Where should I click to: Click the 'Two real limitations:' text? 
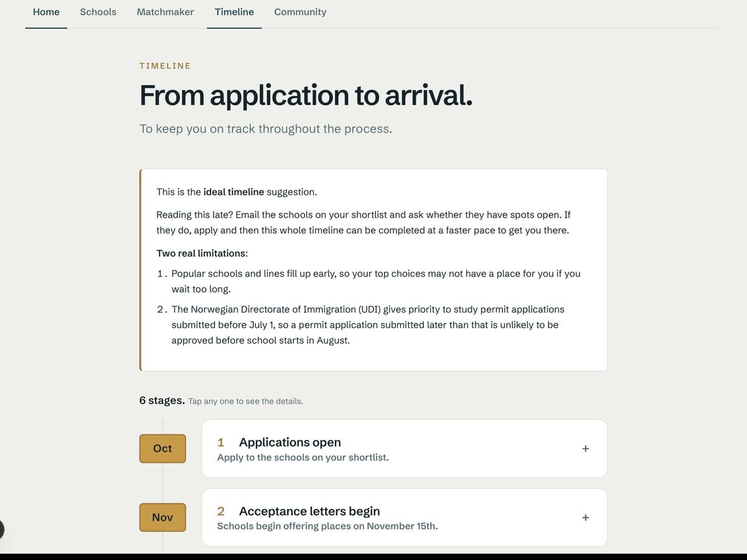[202, 253]
